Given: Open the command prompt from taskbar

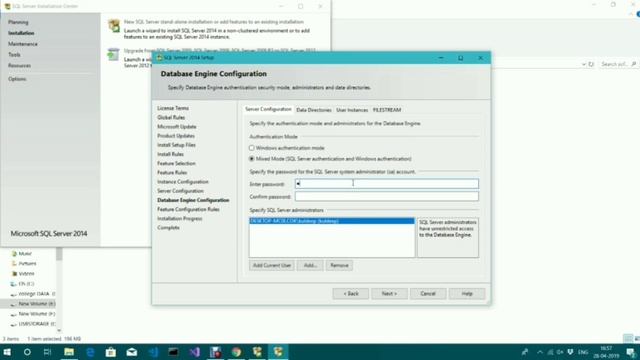Looking at the screenshot, I should click(173, 352).
